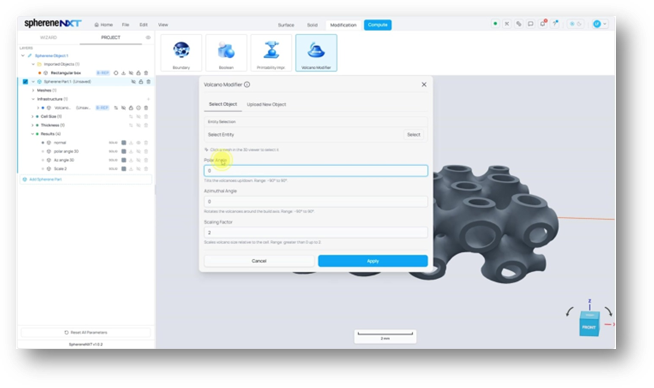Screen dimensions: 654x388
Task: Open the Boundary modifier tool
Action: click(181, 53)
